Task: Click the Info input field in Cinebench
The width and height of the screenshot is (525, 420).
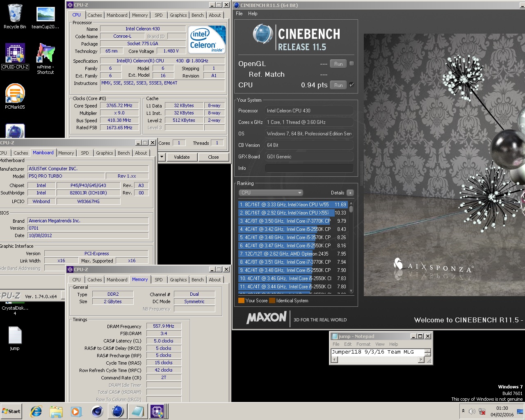Action: point(309,168)
